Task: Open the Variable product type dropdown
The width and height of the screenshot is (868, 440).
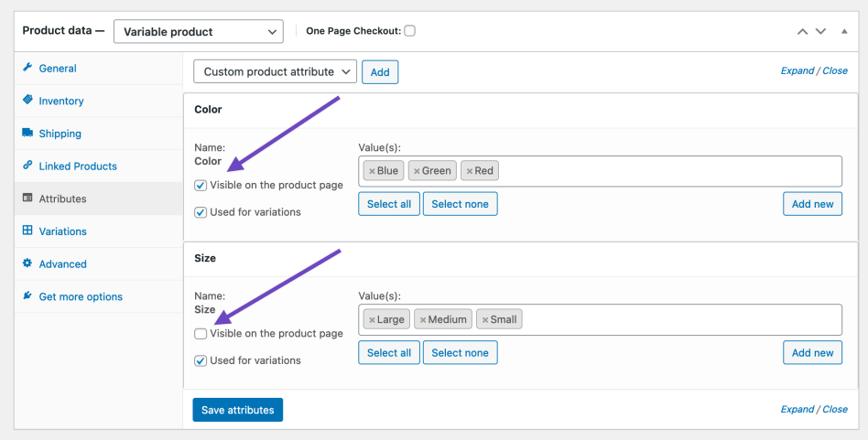Action: tap(198, 31)
